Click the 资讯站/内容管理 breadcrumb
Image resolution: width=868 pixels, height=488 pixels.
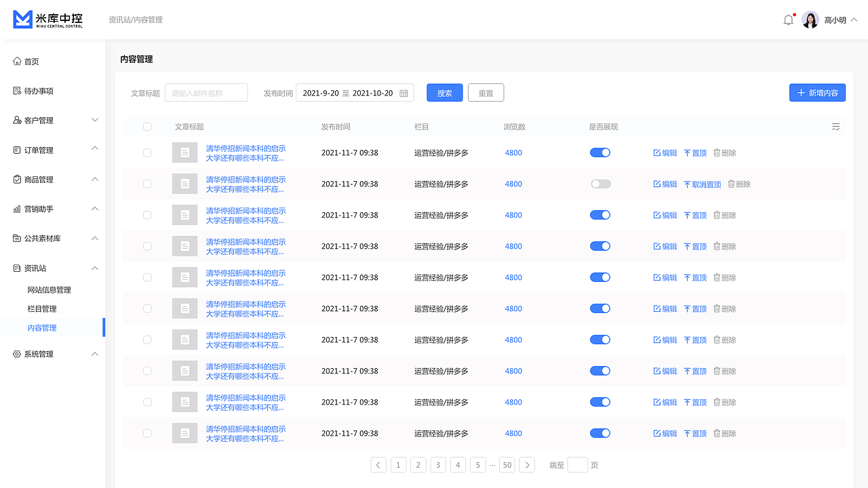pos(136,20)
